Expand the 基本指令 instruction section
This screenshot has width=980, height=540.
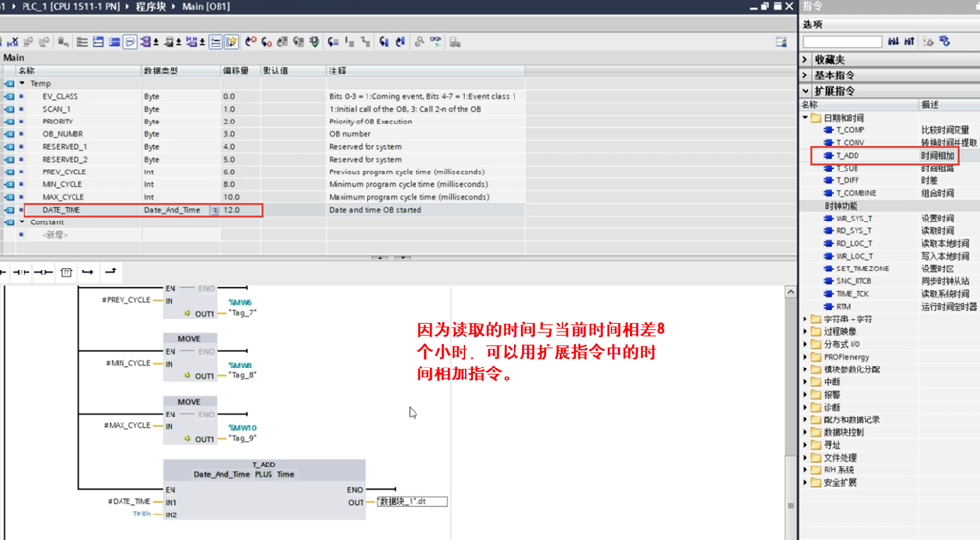807,74
